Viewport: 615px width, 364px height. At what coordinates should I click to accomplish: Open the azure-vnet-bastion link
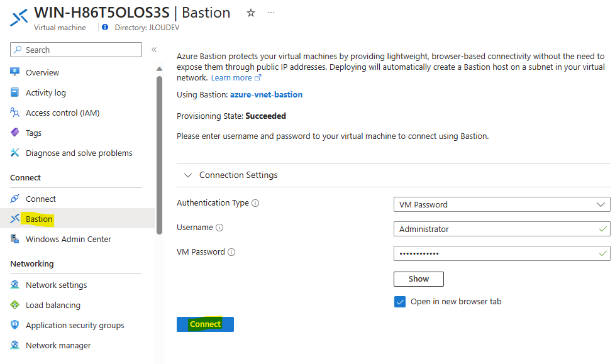[267, 94]
